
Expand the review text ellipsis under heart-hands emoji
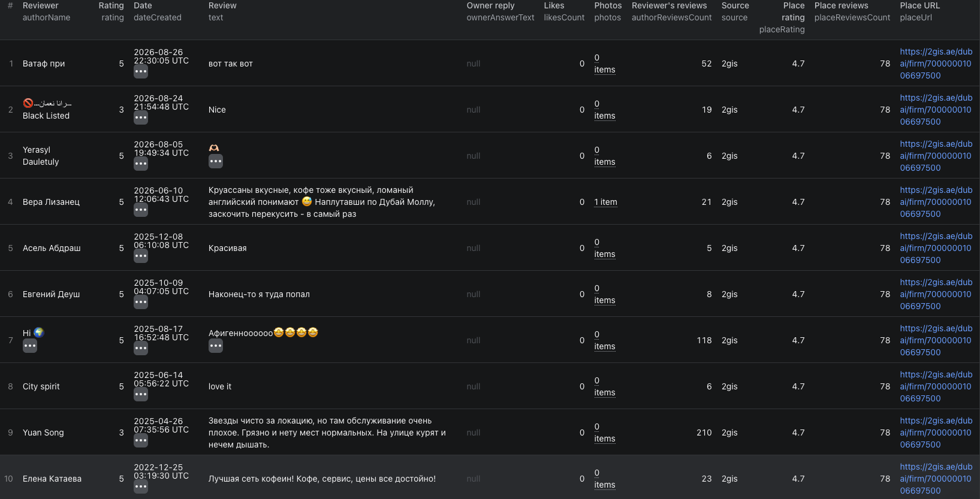[x=216, y=161]
